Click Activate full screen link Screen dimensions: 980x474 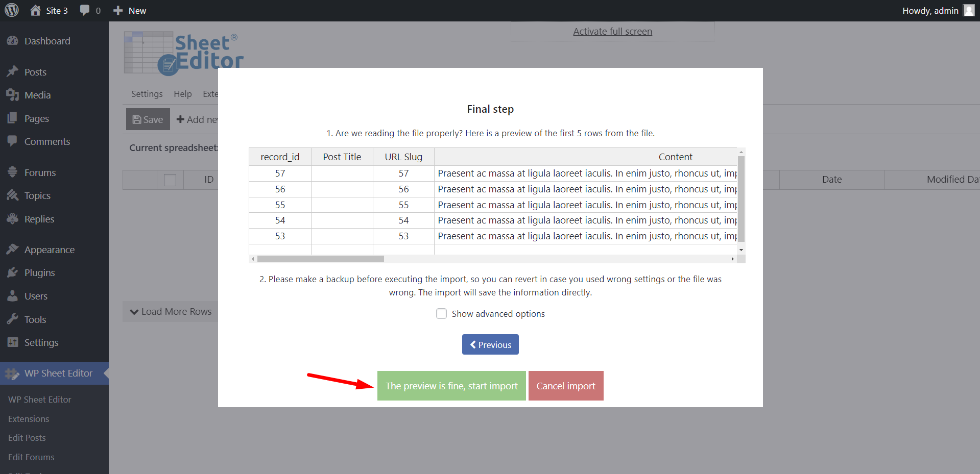(612, 31)
